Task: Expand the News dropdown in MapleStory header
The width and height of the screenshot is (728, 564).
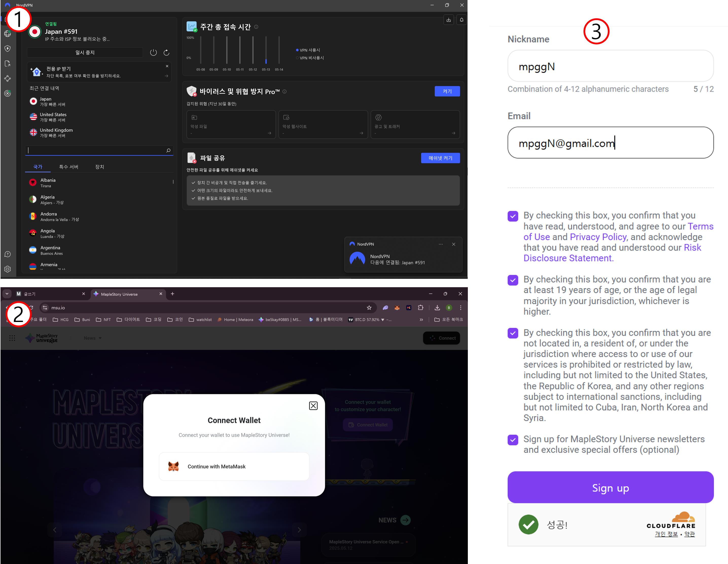Action: 93,338
